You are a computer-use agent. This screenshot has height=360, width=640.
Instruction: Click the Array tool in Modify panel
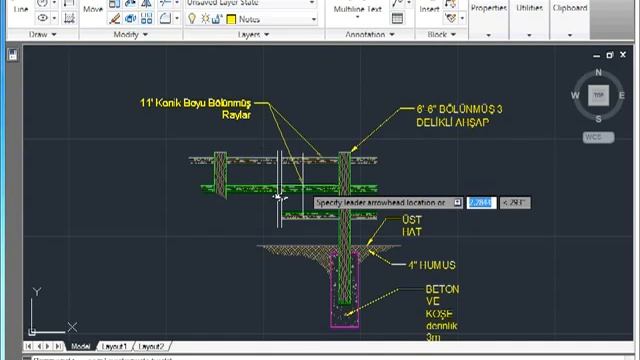tap(146, 18)
